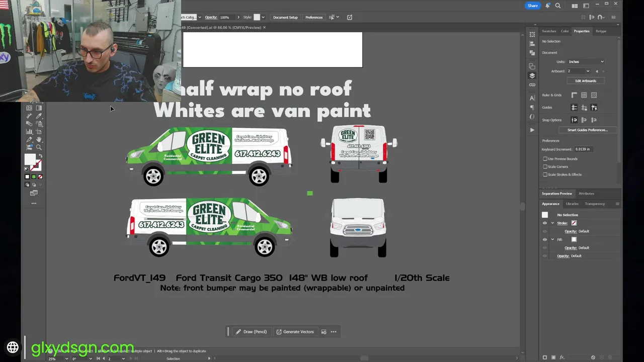This screenshot has height=362, width=644.
Task: Add New Fill icon in Appearance panel
Action: (x=553, y=357)
